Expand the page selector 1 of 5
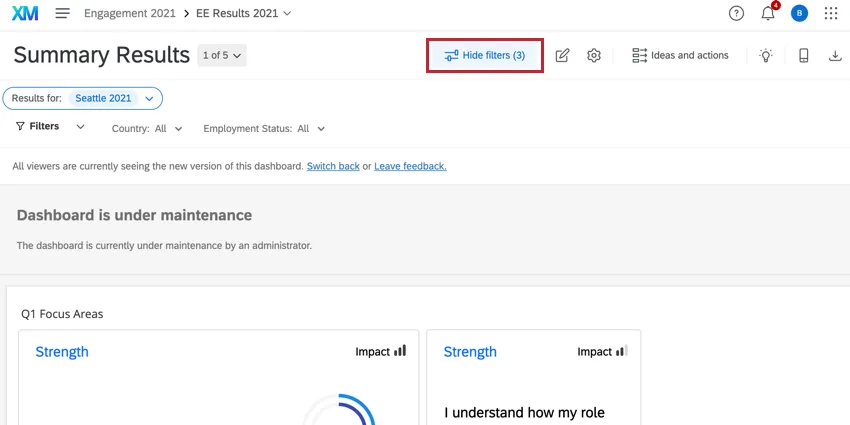The image size is (850, 425). click(x=222, y=56)
